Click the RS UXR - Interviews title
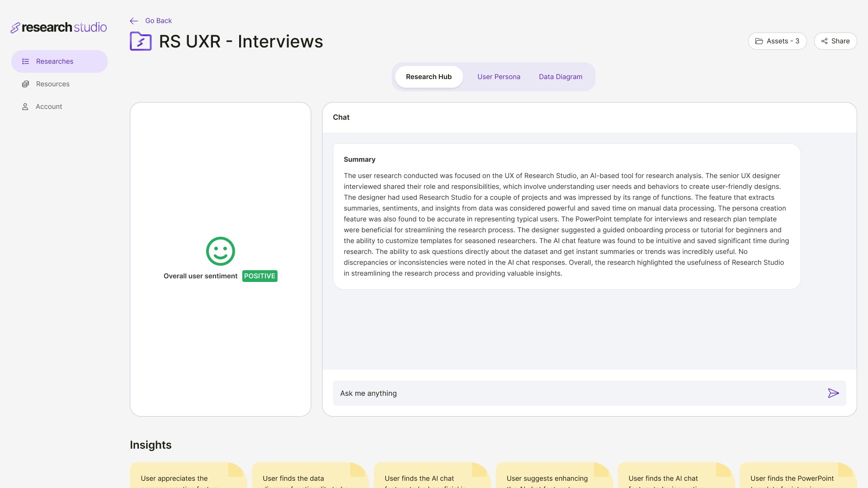 (x=241, y=42)
